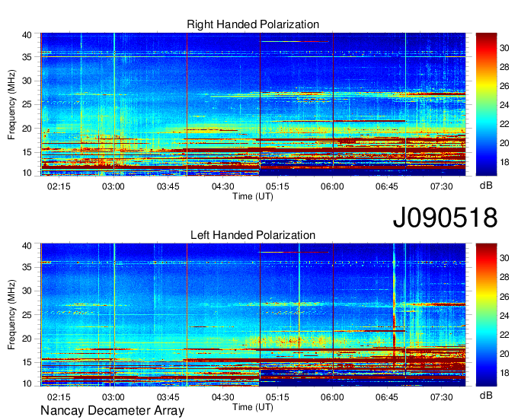
Task: Click 30 MHz tick on right-handed plot
Action: 27,81
